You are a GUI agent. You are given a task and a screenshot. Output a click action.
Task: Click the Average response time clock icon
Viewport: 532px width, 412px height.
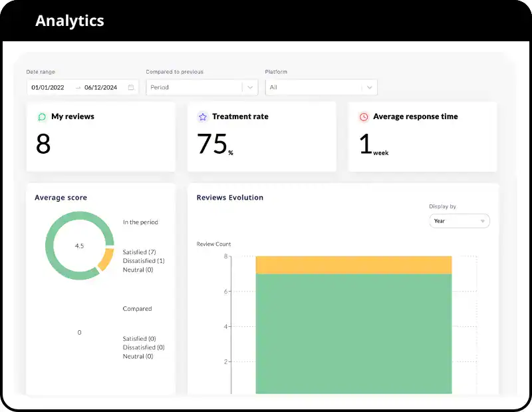[364, 117]
